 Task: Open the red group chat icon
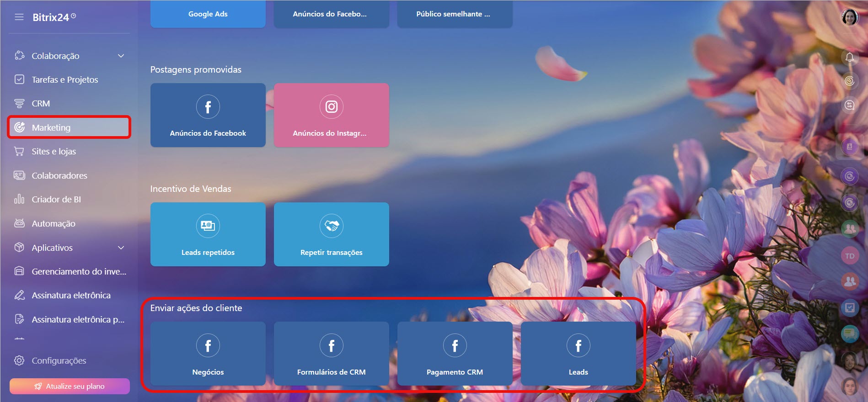pos(850,281)
